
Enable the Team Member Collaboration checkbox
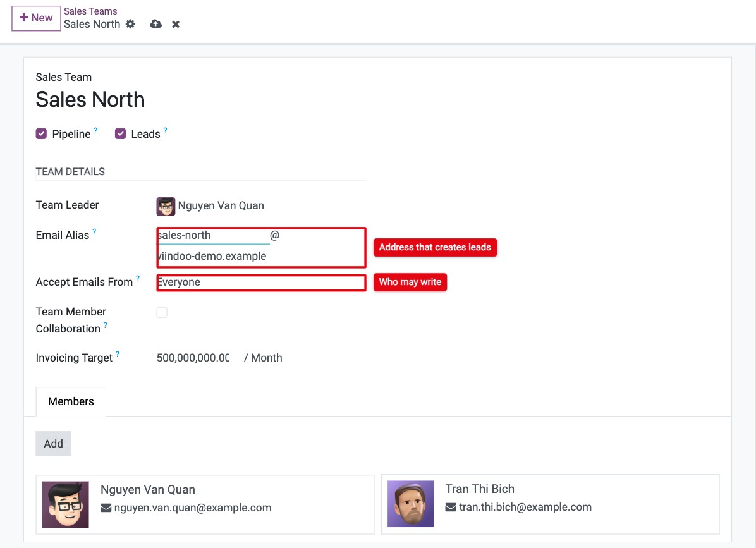[162, 312]
